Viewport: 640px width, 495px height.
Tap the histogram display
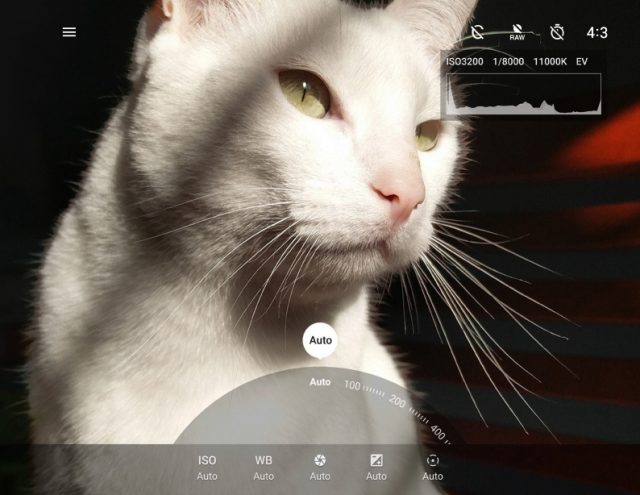coord(524,93)
